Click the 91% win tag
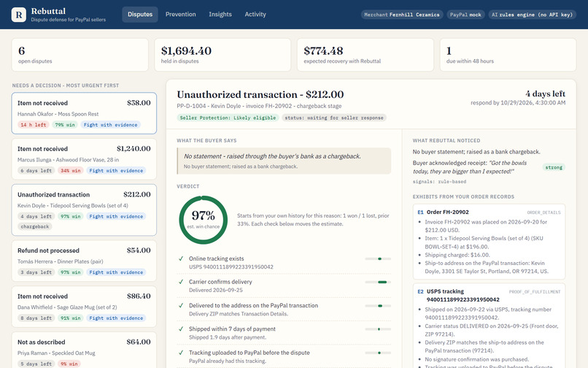 [71, 318]
